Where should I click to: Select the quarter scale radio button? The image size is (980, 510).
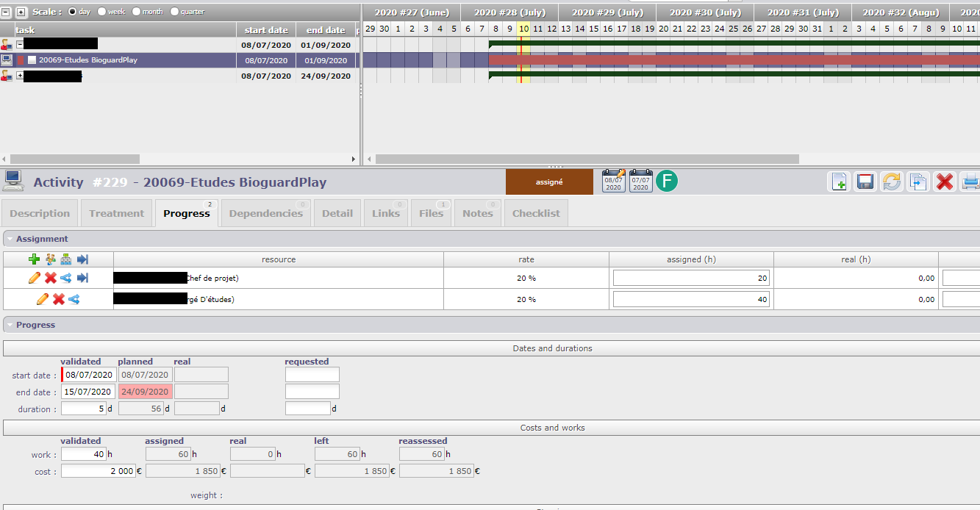point(174,12)
